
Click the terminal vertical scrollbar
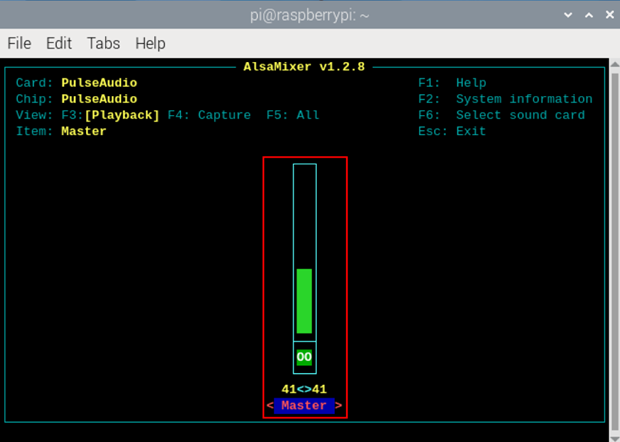click(614, 245)
